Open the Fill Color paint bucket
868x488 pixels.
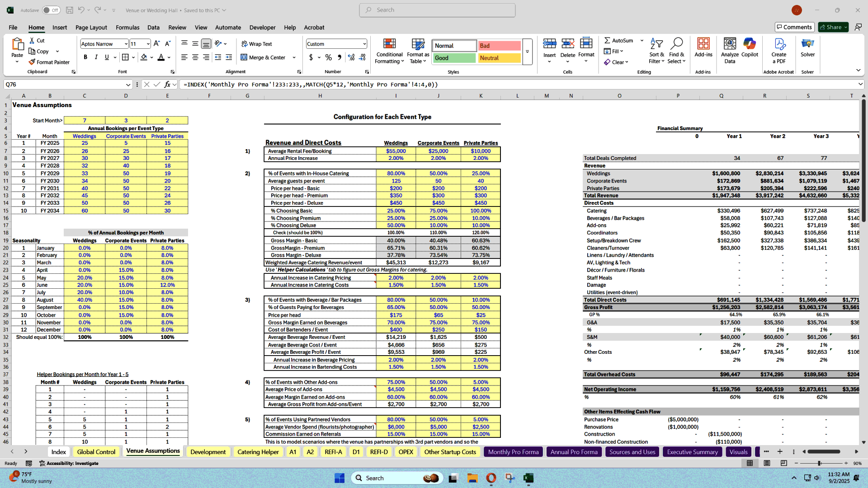click(144, 57)
